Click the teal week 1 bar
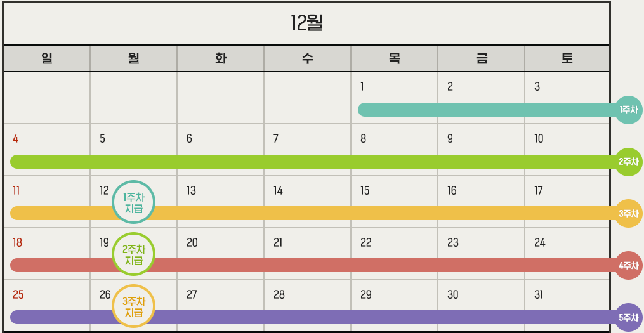 pyautogui.click(x=482, y=110)
